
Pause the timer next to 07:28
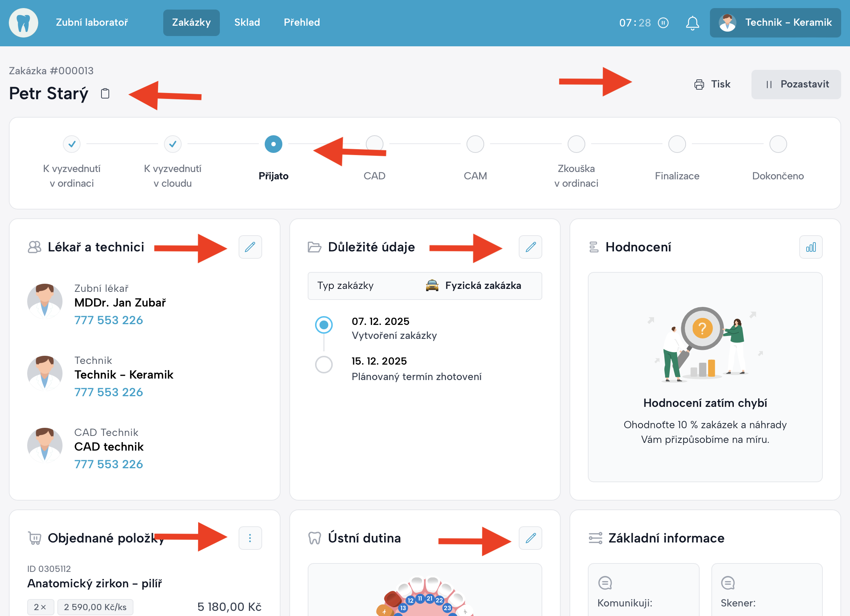coord(663,23)
